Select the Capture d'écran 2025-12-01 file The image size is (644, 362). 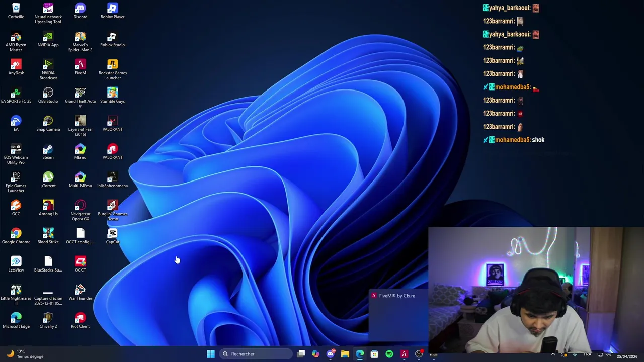pos(48,295)
